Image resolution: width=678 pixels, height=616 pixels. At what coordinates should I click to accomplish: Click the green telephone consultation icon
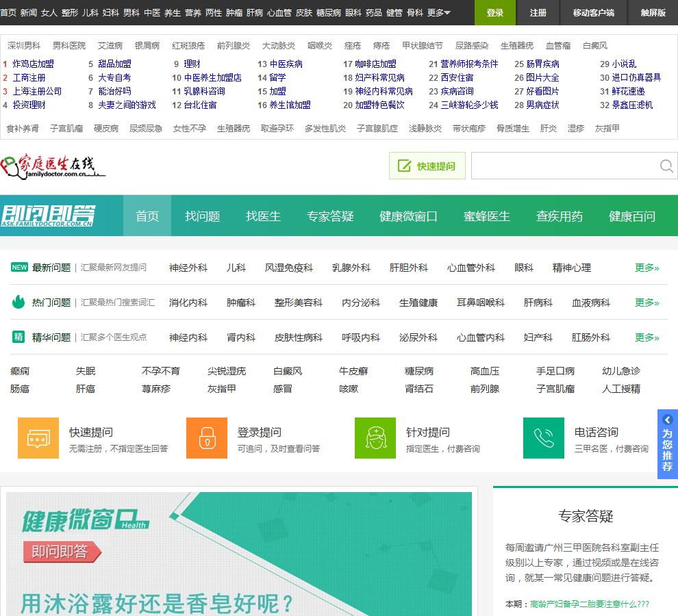coord(544,438)
